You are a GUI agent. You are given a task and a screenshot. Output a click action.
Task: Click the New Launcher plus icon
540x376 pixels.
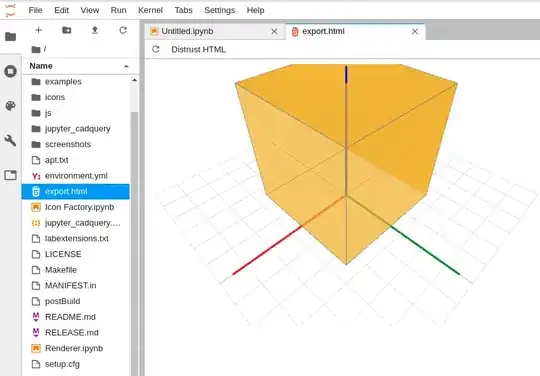tap(39, 30)
